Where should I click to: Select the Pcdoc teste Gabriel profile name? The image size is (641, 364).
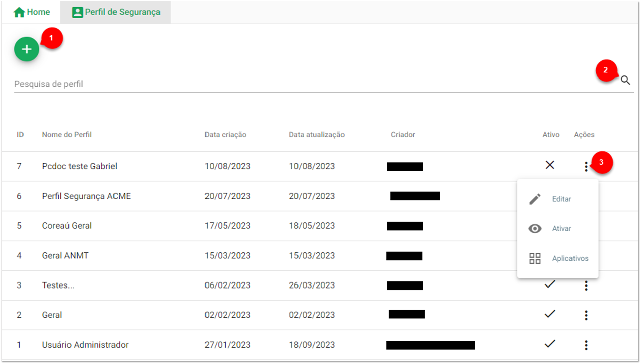[x=79, y=166]
